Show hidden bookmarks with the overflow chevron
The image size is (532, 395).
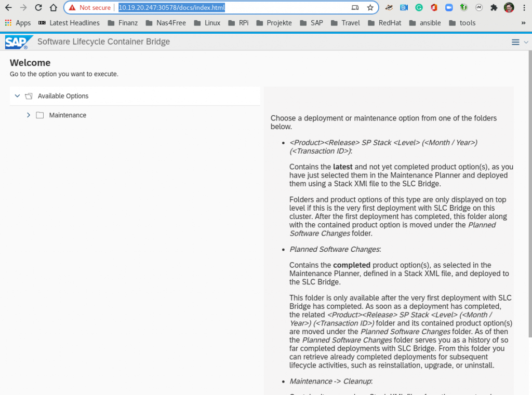coord(523,23)
